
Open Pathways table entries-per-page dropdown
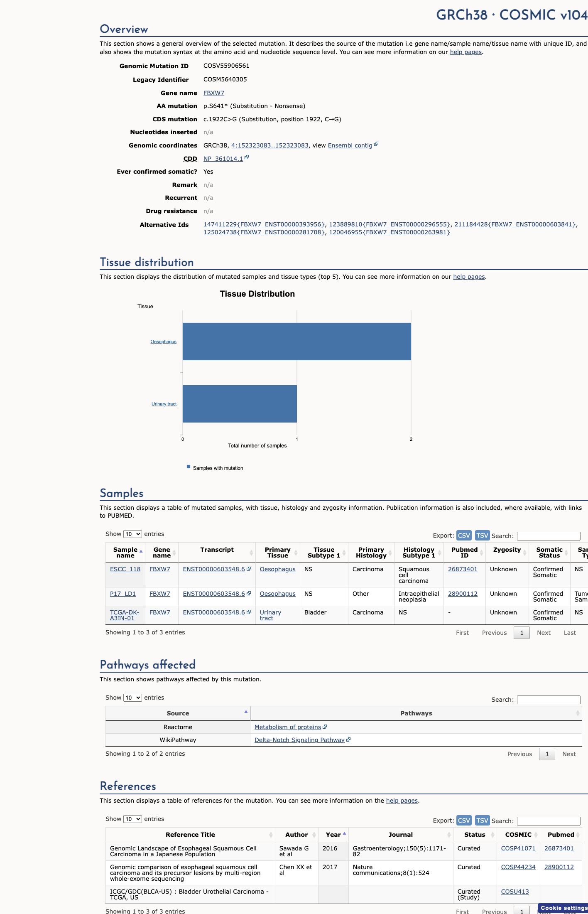pos(132,698)
